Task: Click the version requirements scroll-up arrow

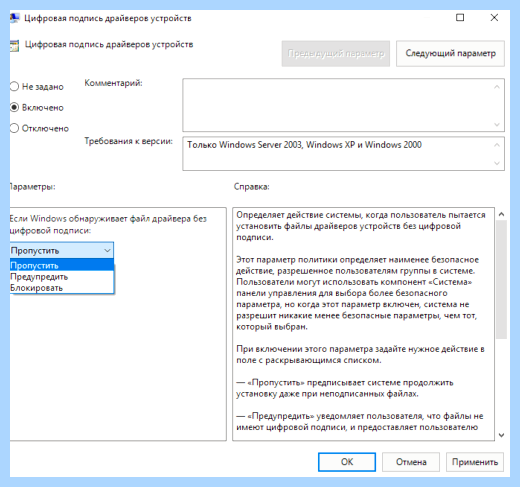Action: 497,145
